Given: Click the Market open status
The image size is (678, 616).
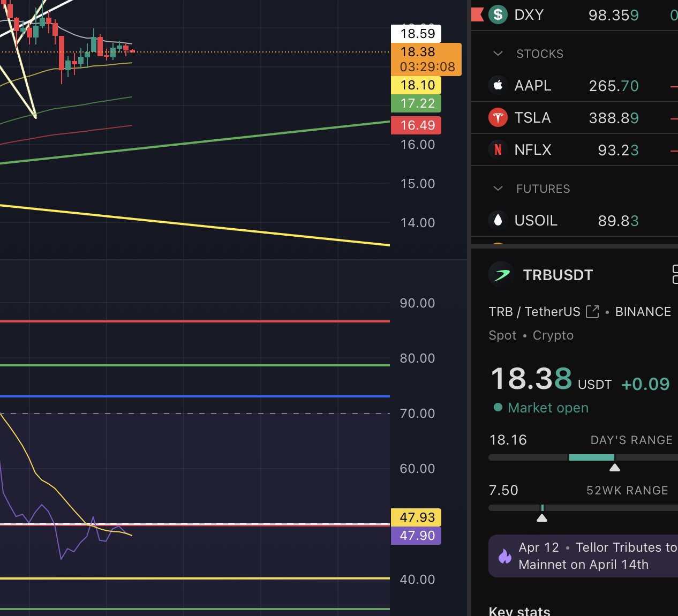Looking at the screenshot, I should [x=541, y=408].
